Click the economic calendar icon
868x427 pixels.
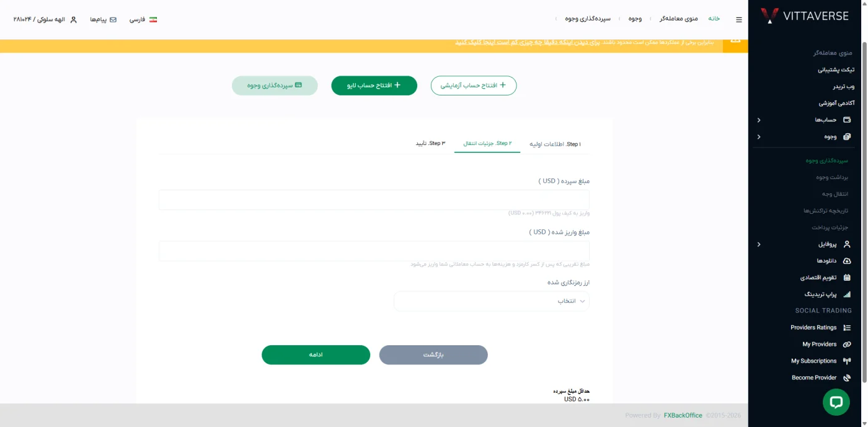pos(847,278)
